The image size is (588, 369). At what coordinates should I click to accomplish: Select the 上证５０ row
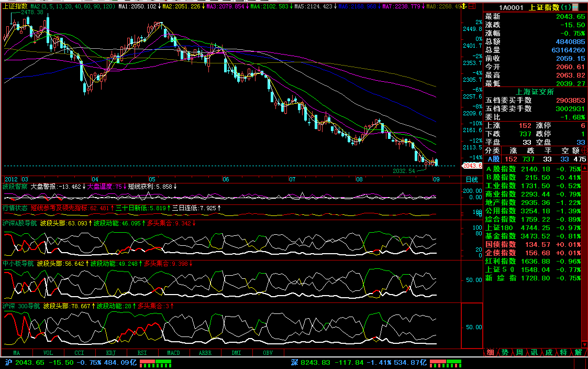pyautogui.click(x=533, y=269)
